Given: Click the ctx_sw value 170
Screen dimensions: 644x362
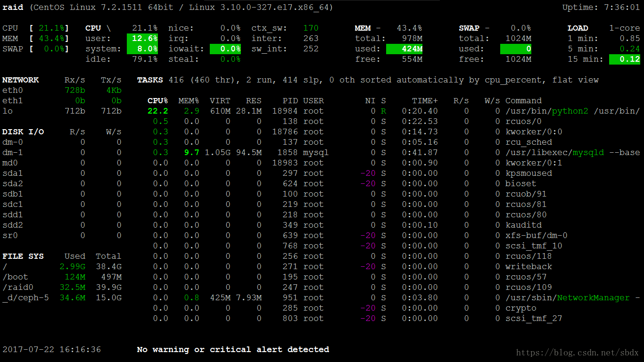Looking at the screenshot, I should click(x=311, y=28).
